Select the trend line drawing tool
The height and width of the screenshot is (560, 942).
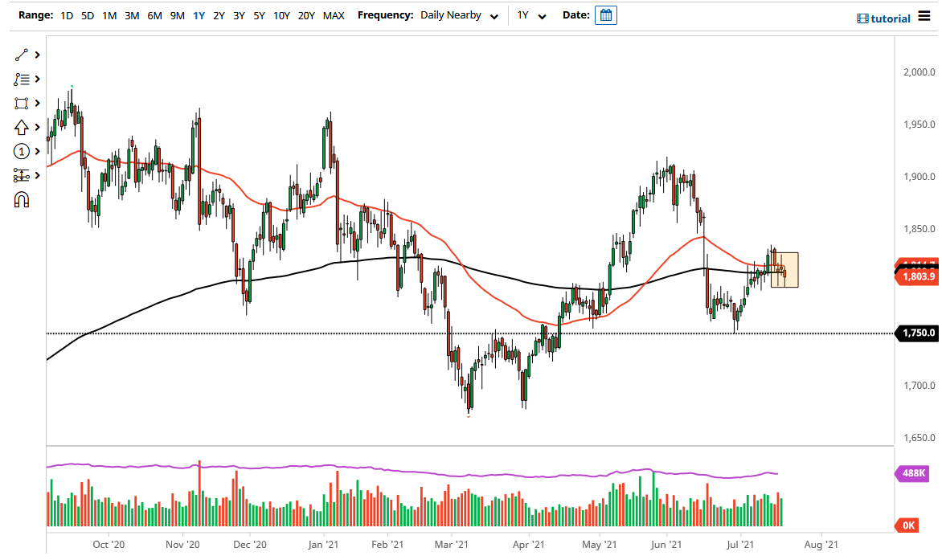[21, 55]
